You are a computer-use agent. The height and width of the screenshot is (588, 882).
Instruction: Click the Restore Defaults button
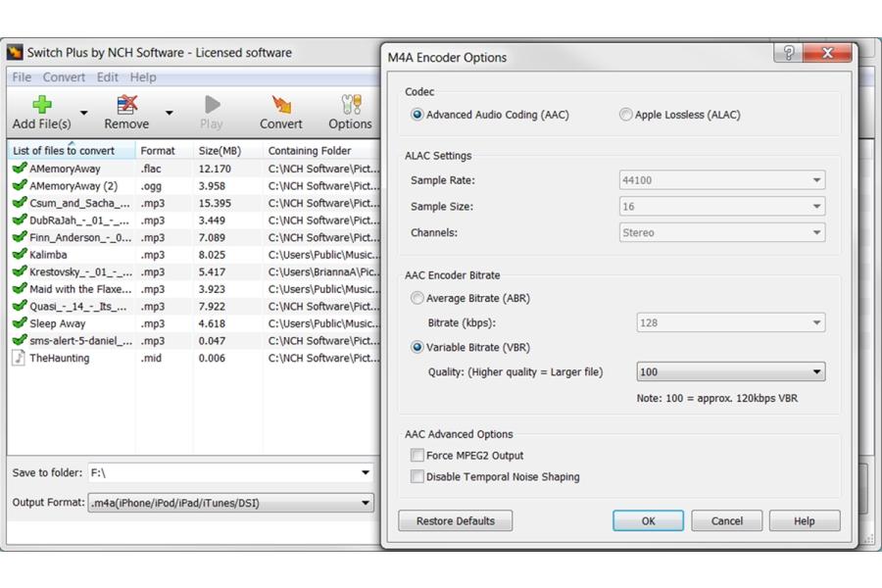pos(456,521)
